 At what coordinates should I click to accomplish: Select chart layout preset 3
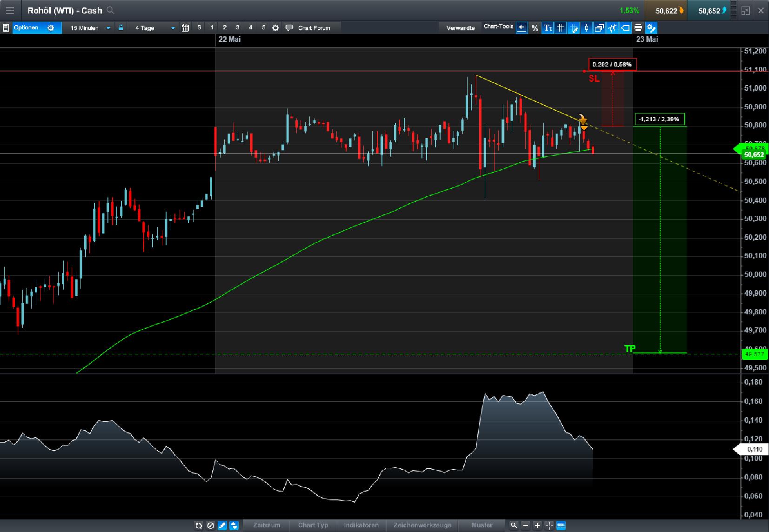point(238,28)
